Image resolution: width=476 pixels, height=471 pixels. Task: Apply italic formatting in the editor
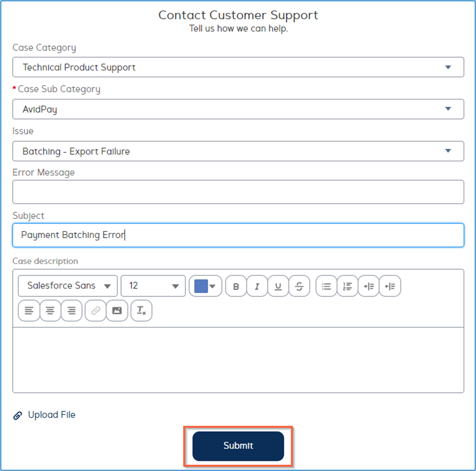tap(257, 286)
